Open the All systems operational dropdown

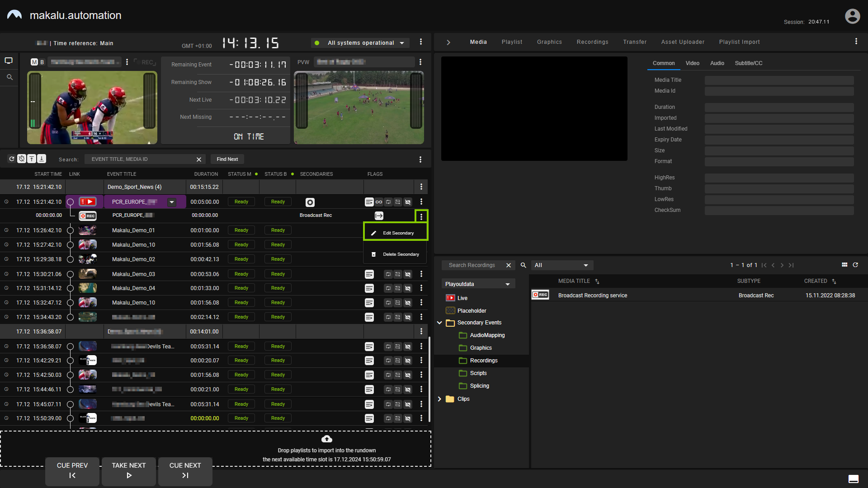point(361,43)
